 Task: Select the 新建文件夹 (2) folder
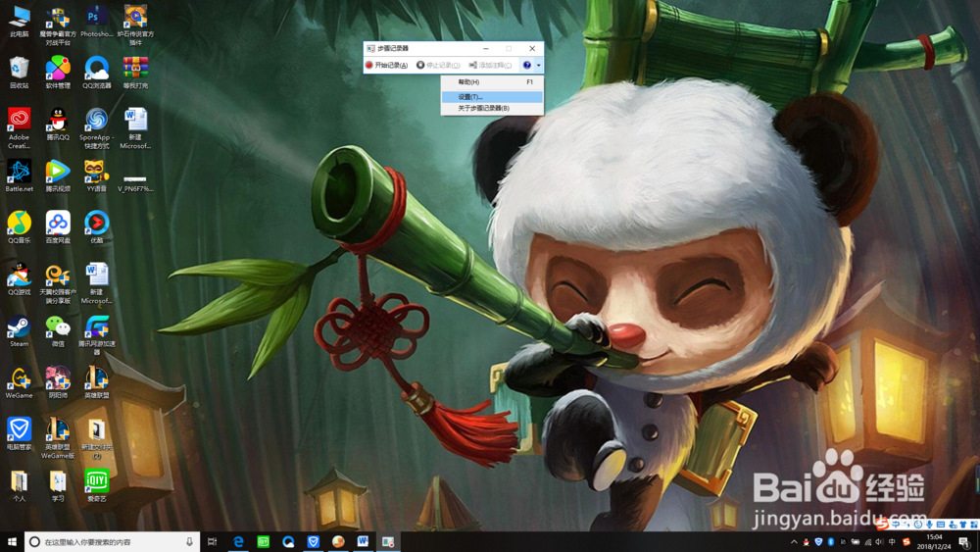point(96,439)
